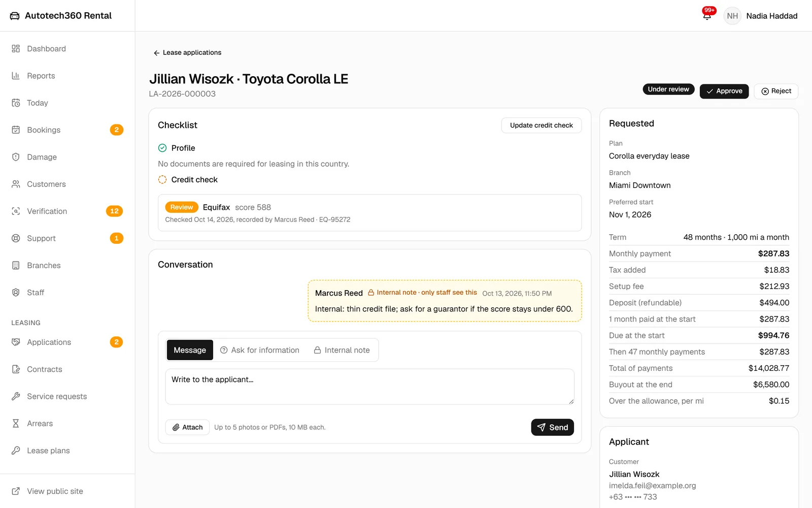Click the orange Review badge on Equifax
The width and height of the screenshot is (812, 508).
(x=182, y=207)
